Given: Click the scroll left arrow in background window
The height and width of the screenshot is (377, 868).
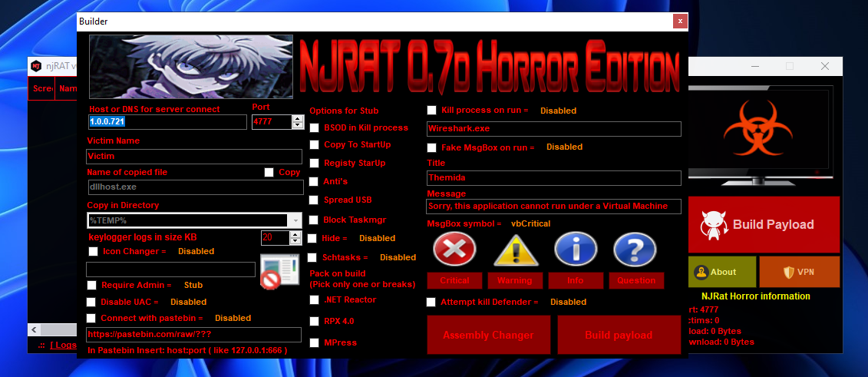Looking at the screenshot, I should click(x=34, y=330).
